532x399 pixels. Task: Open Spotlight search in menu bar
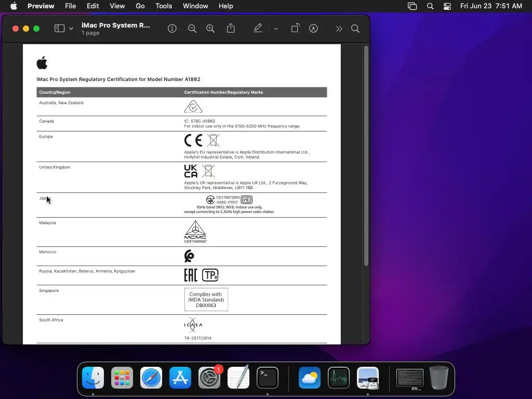[x=430, y=6]
